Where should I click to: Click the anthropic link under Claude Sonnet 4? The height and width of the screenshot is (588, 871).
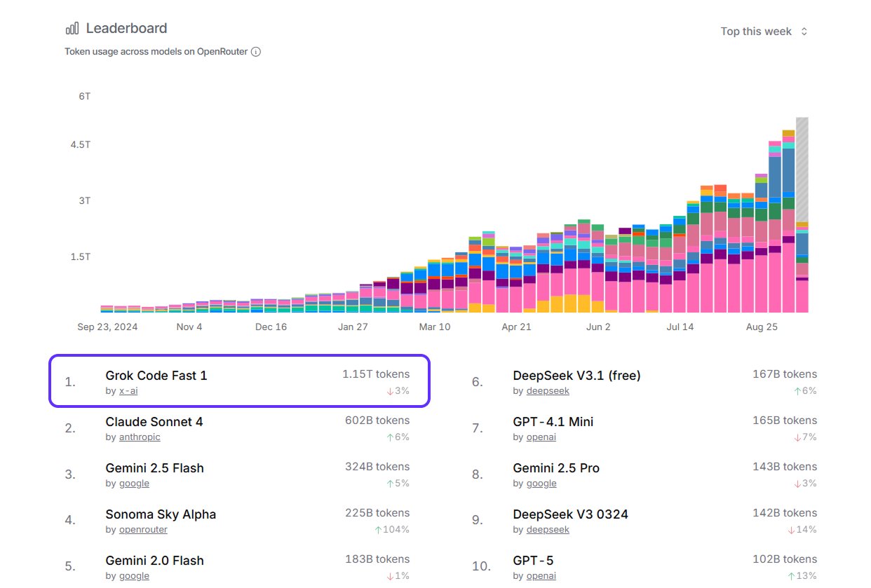click(140, 437)
